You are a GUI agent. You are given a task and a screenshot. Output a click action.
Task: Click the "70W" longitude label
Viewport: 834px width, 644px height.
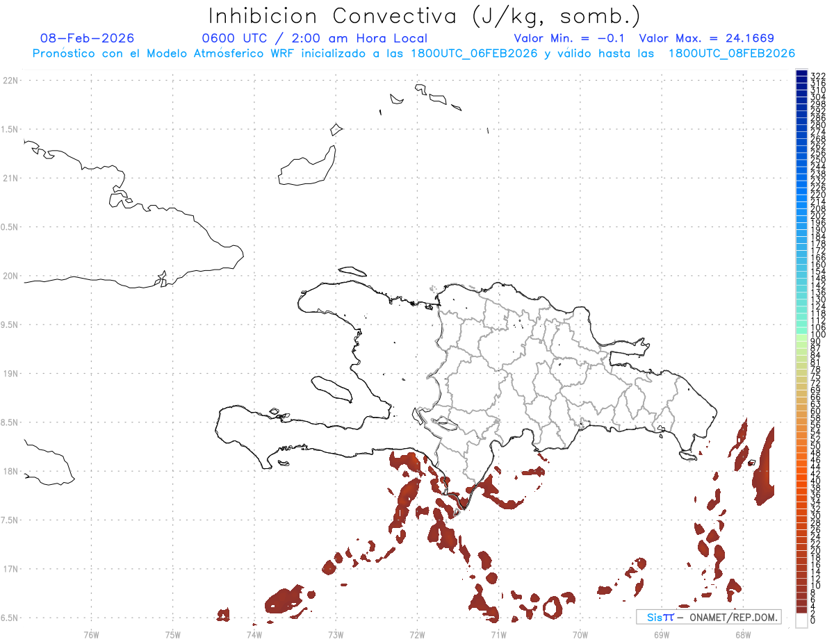(x=580, y=634)
